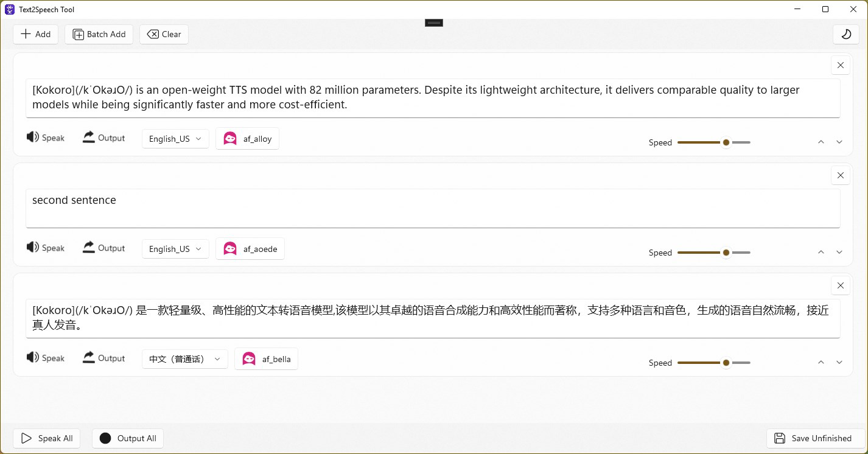Open the language dropdown for the second sentence
The image size is (868, 454).
(175, 248)
